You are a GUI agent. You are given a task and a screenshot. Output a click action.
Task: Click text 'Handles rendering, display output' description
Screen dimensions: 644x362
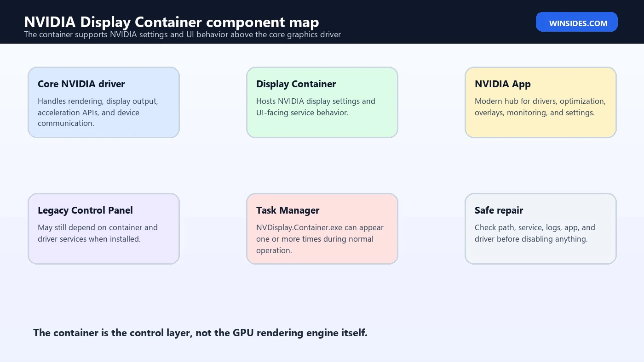[98, 112]
